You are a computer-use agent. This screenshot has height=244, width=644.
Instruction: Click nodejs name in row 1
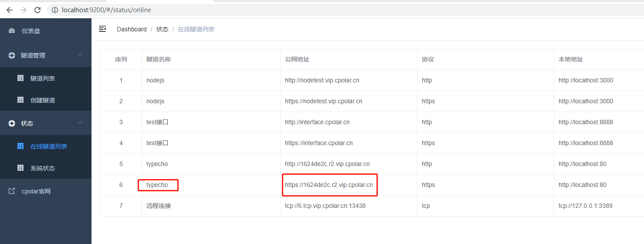pos(155,80)
